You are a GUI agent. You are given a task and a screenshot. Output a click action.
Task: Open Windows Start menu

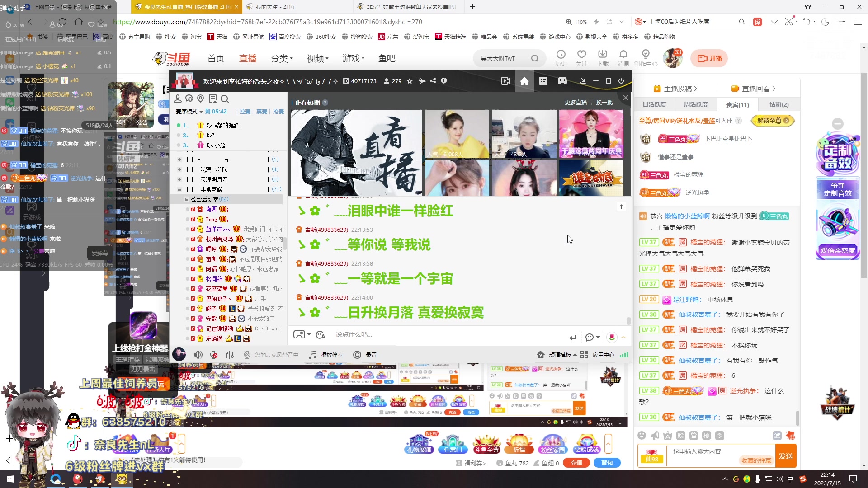coord(10,479)
